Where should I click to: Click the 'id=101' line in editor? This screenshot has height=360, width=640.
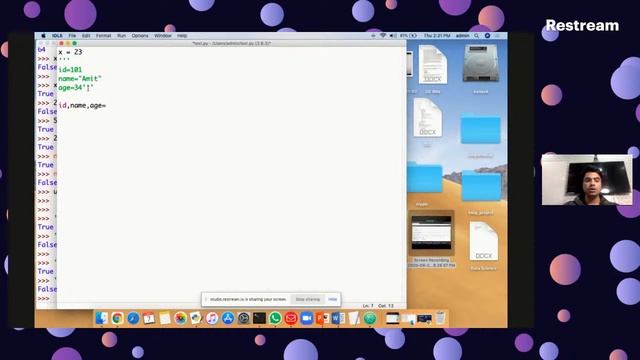point(70,70)
